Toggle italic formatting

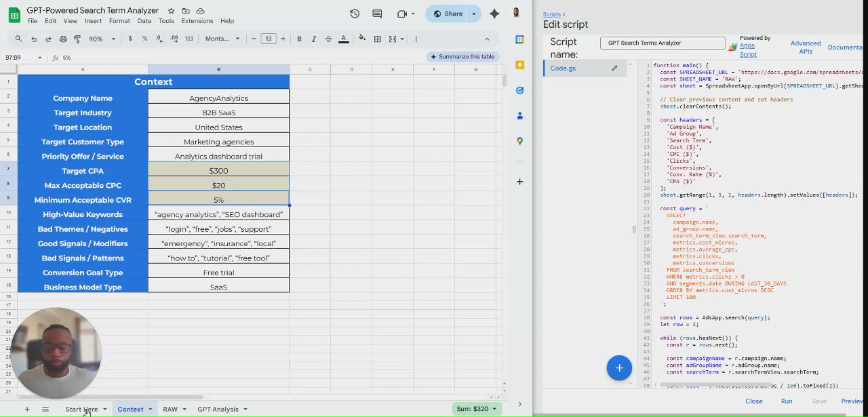[x=314, y=39]
